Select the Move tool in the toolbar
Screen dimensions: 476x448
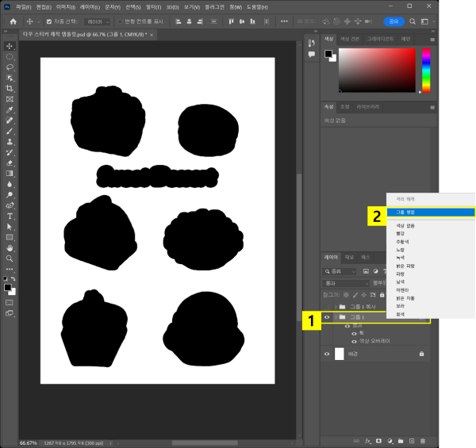point(10,46)
